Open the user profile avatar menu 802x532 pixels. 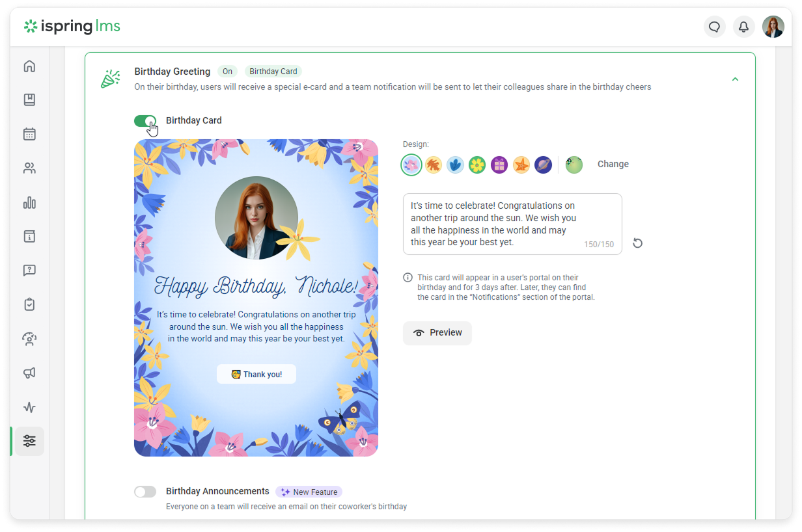[x=773, y=27]
